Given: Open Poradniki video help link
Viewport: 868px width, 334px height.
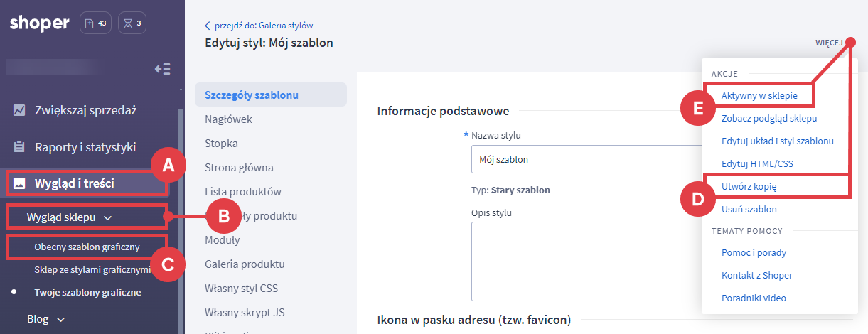Looking at the screenshot, I should [x=754, y=298].
